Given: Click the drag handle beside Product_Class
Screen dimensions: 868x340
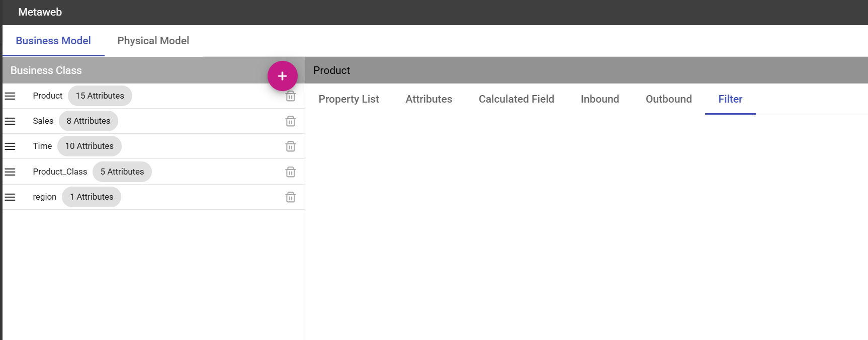Looking at the screenshot, I should click(x=10, y=172).
